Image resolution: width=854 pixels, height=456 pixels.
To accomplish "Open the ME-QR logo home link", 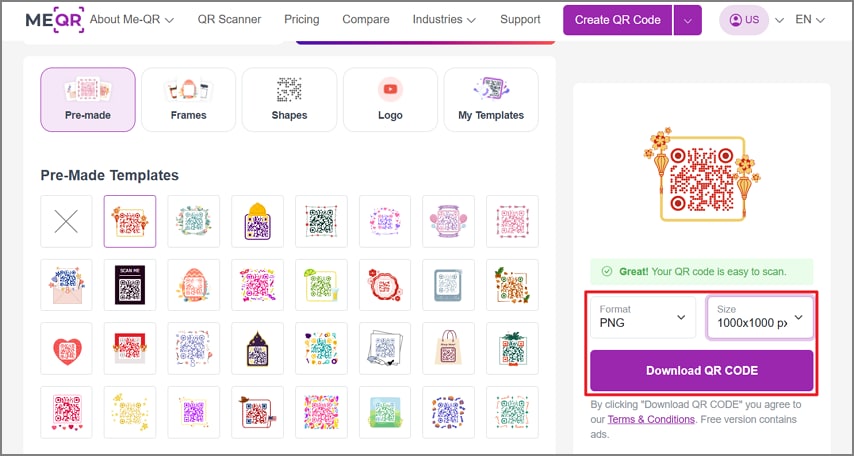I will coord(54,20).
